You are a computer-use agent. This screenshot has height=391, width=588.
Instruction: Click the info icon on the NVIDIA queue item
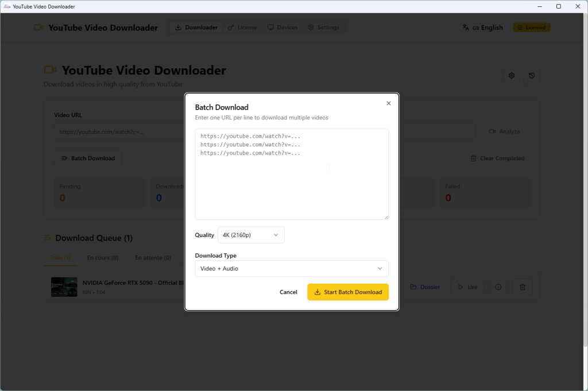coord(497,287)
